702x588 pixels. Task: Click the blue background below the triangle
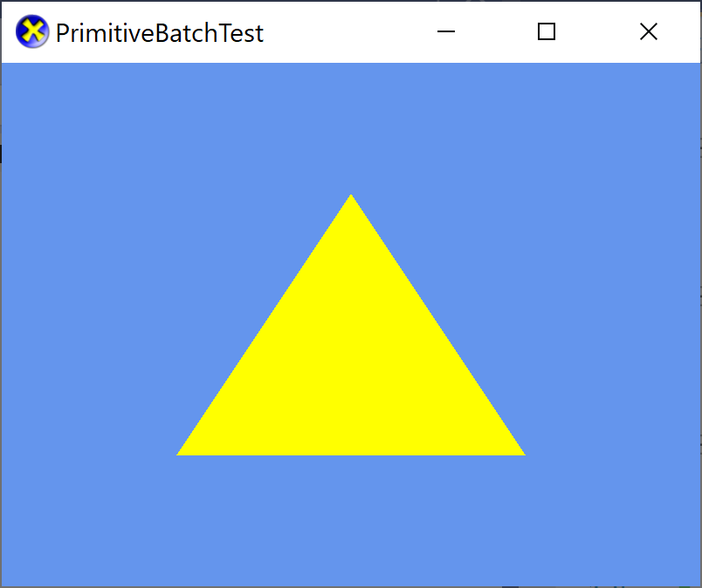point(351,515)
